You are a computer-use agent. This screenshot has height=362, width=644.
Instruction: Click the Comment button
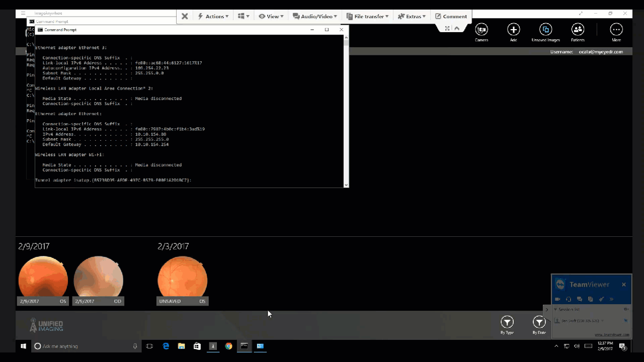(x=451, y=16)
